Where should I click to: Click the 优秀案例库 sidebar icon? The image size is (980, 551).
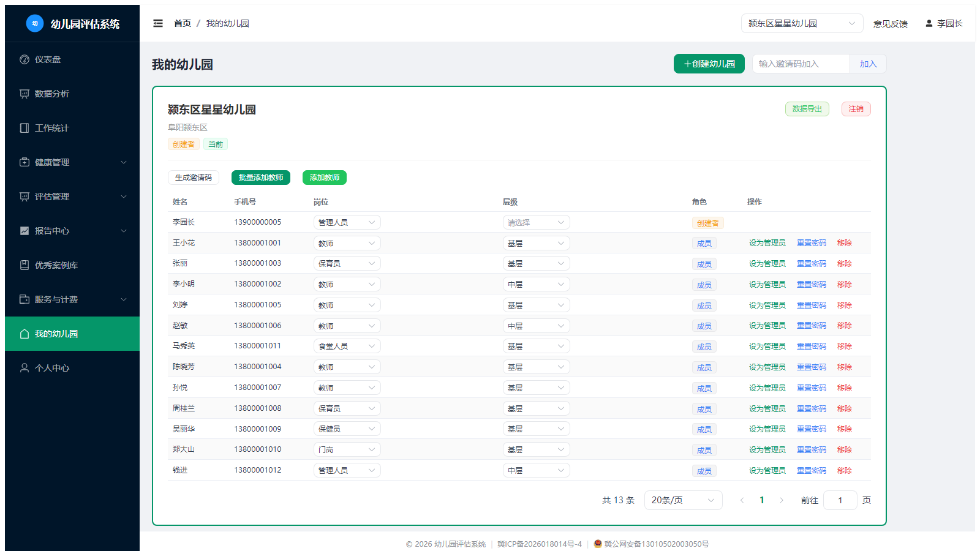(x=24, y=265)
